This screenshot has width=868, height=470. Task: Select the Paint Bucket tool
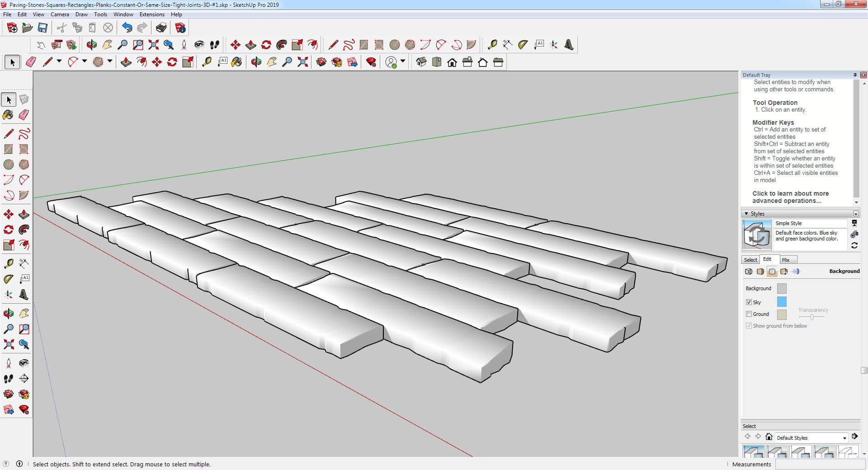tap(8, 115)
